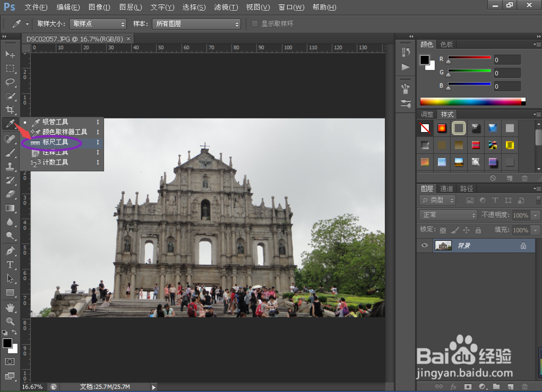Click the panel foreground color swatch

tap(424, 60)
